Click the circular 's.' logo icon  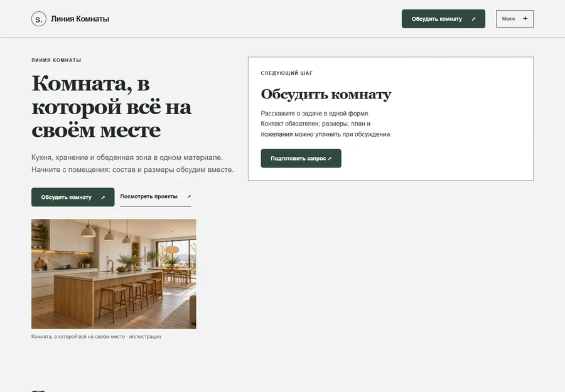point(38,19)
